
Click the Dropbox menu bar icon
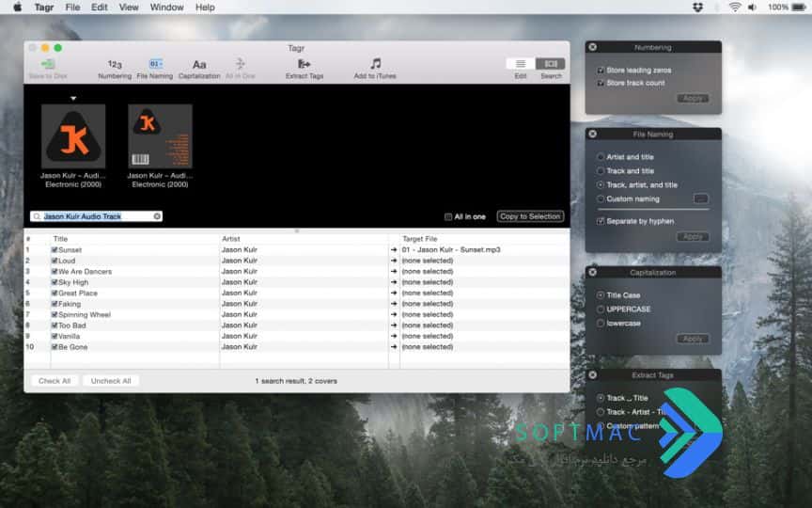coord(697,8)
